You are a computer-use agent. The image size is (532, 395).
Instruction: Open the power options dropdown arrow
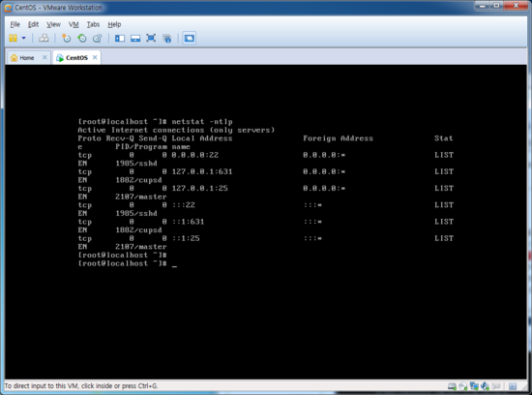click(x=24, y=38)
